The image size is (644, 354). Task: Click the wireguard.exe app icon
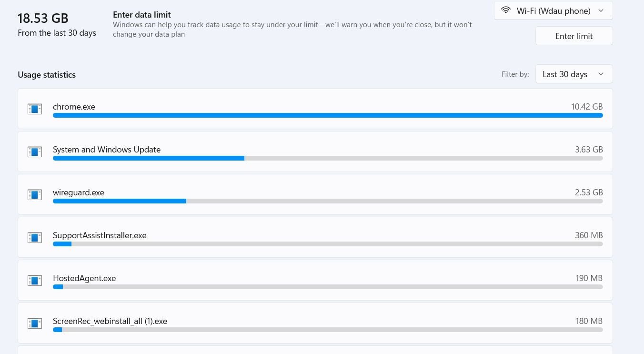point(35,194)
